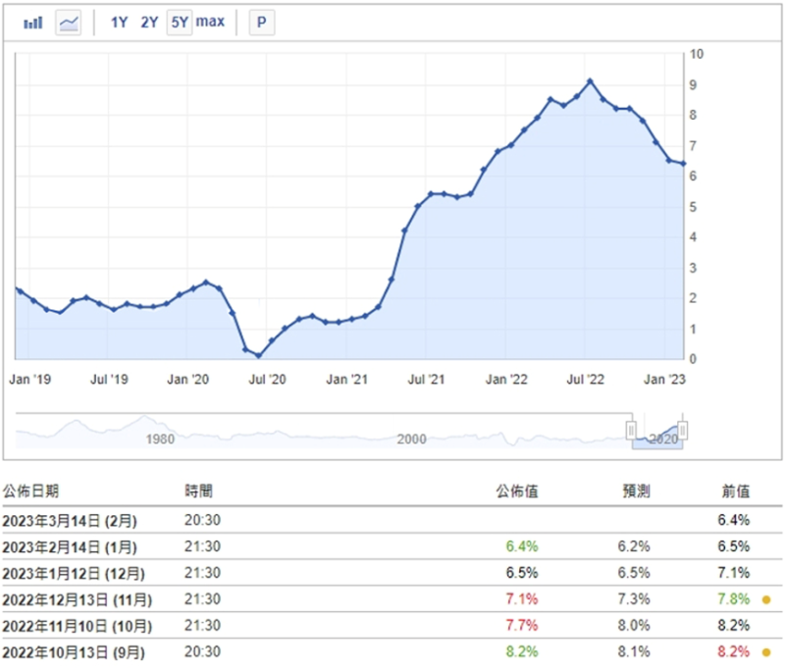This screenshot has width=785, height=672.
Task: Click the 公佈日期 column header
Action: (x=30, y=491)
